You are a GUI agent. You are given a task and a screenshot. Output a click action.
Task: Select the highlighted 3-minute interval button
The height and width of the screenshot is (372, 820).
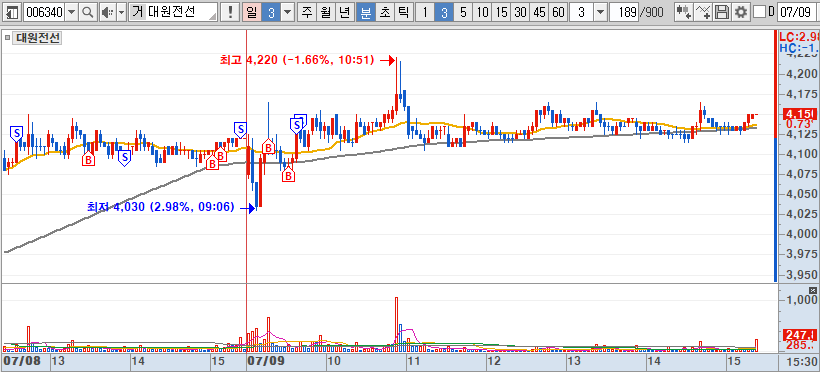click(x=444, y=12)
